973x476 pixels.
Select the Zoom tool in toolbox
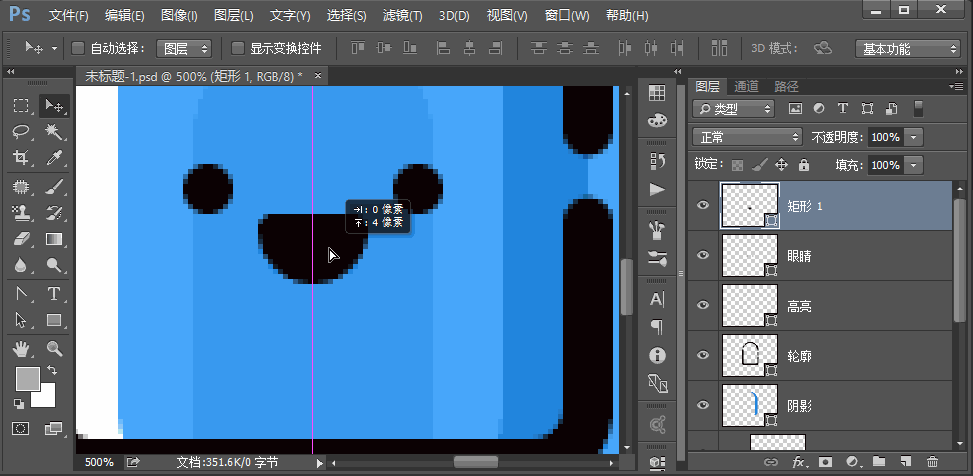(x=54, y=349)
